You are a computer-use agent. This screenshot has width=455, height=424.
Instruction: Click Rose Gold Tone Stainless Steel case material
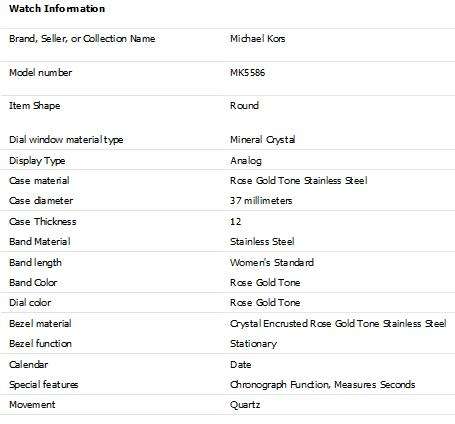[299, 181]
